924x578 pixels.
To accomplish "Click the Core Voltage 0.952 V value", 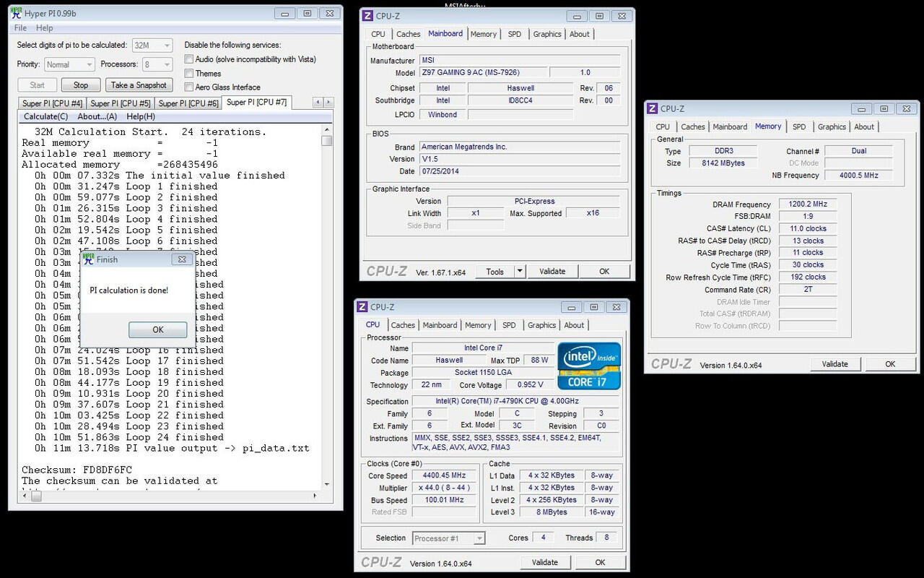I will click(x=531, y=385).
